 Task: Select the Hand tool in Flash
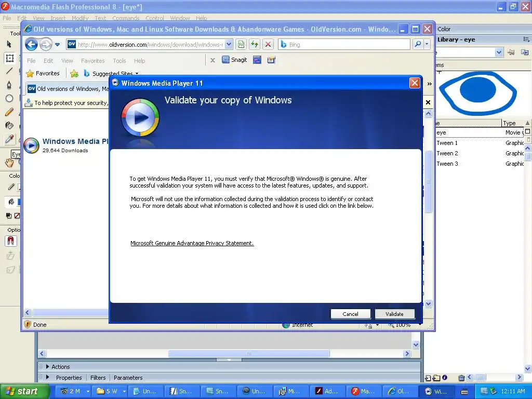[9, 163]
